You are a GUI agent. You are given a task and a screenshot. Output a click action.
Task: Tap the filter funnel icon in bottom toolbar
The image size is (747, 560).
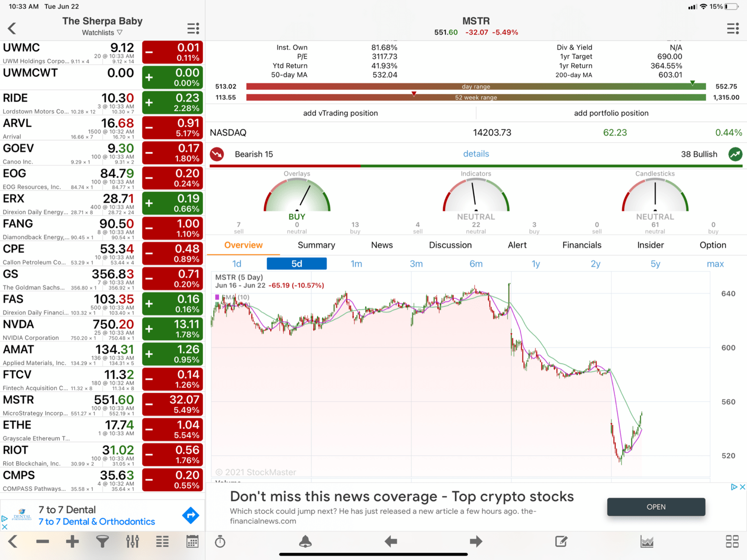(x=102, y=542)
